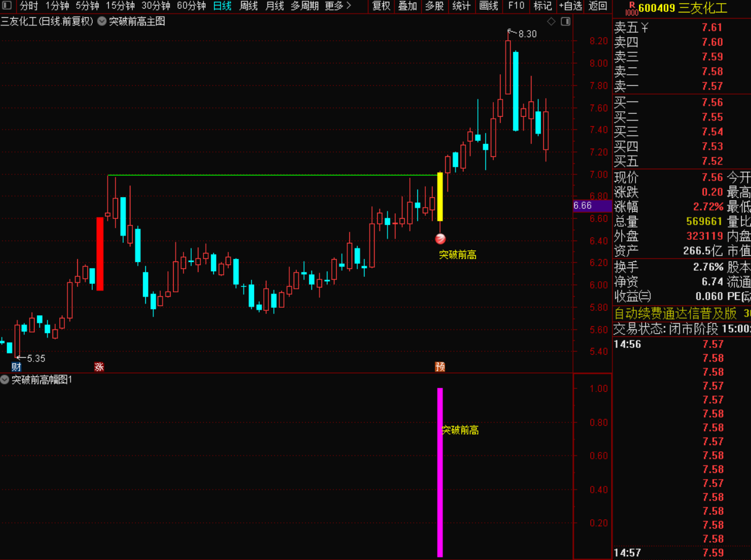
Task: Click the purple 6.66 price axis label
Action: 583,206
